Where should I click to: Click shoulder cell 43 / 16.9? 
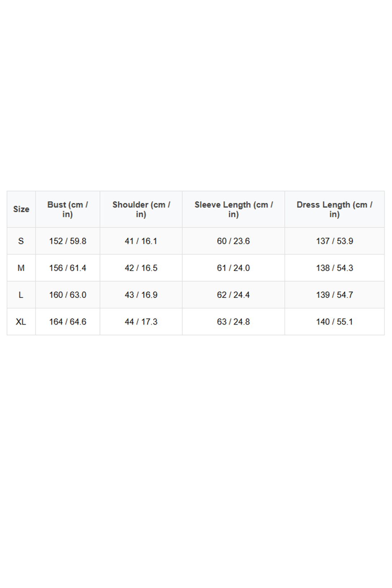pos(141,295)
